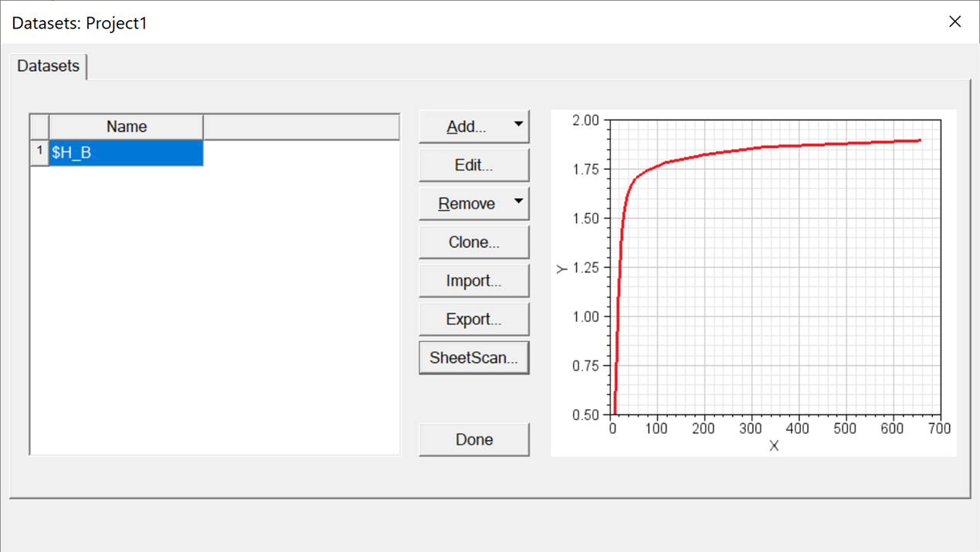Click the Edit... button

[474, 165]
